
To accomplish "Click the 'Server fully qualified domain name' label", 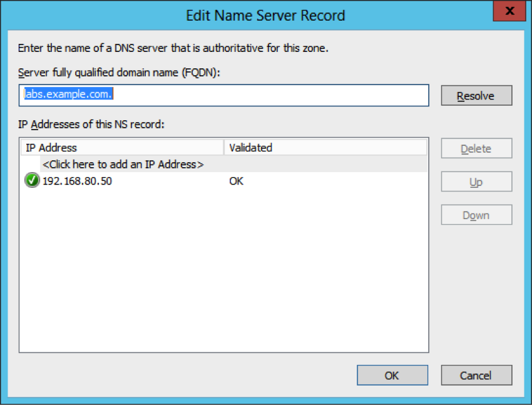I will tap(120, 73).
